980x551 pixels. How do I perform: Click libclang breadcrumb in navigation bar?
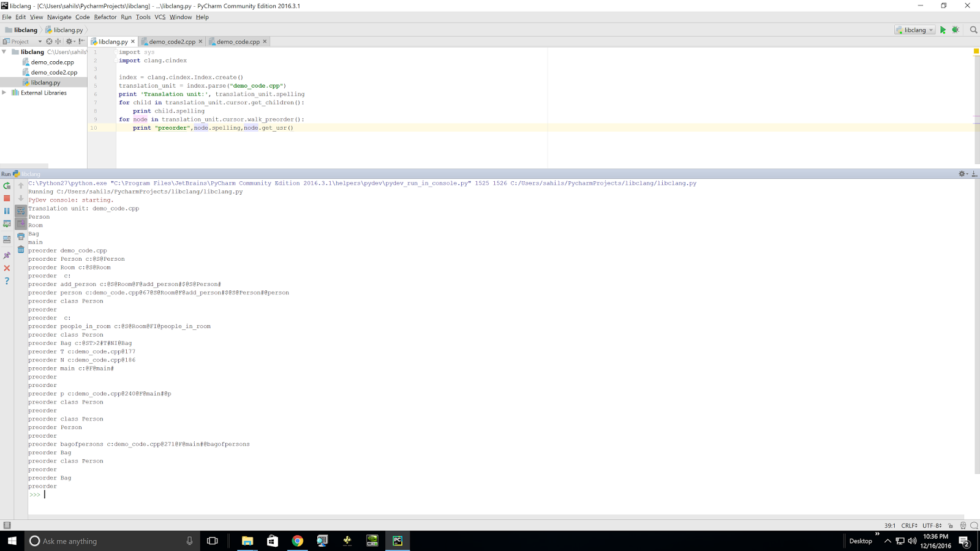[x=21, y=30]
